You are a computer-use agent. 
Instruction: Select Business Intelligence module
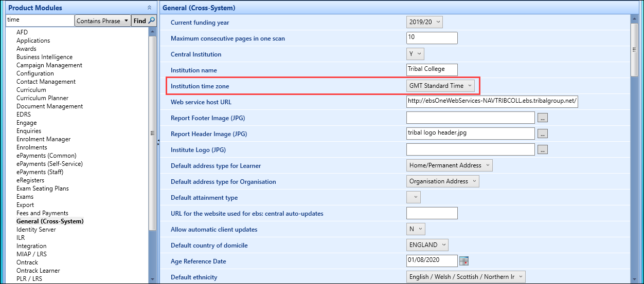(44, 57)
